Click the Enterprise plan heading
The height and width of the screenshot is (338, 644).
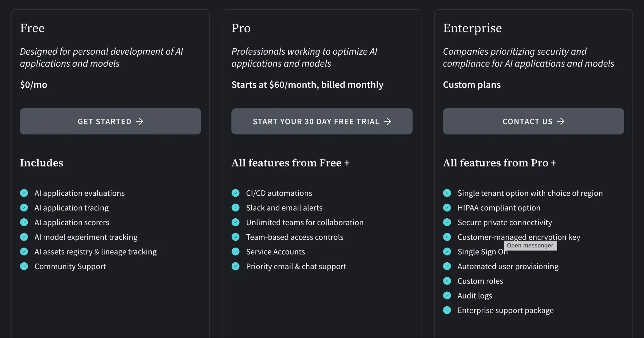click(x=472, y=28)
